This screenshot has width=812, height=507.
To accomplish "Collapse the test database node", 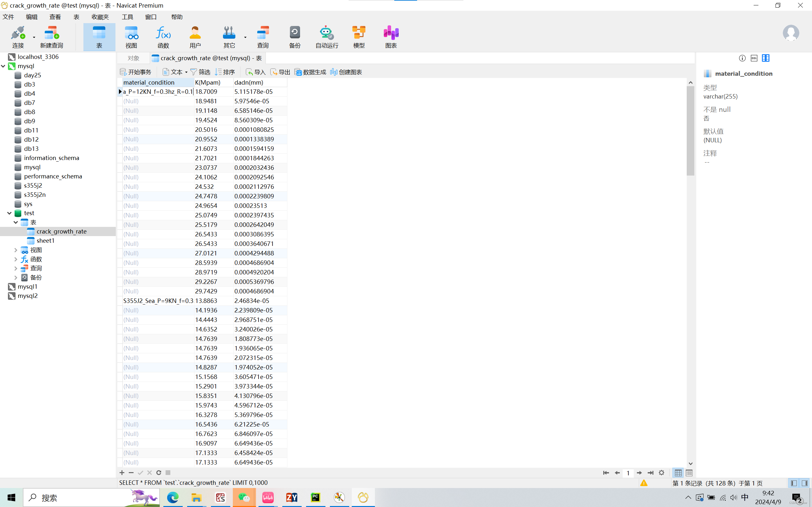I will tap(10, 213).
